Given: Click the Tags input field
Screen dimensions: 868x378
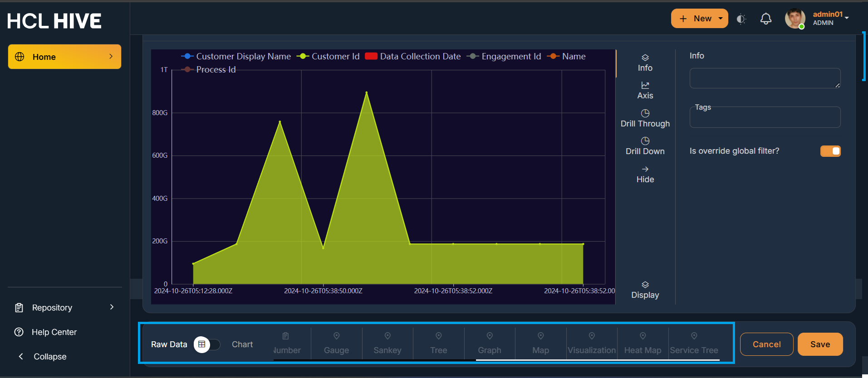Looking at the screenshot, I should [x=765, y=119].
